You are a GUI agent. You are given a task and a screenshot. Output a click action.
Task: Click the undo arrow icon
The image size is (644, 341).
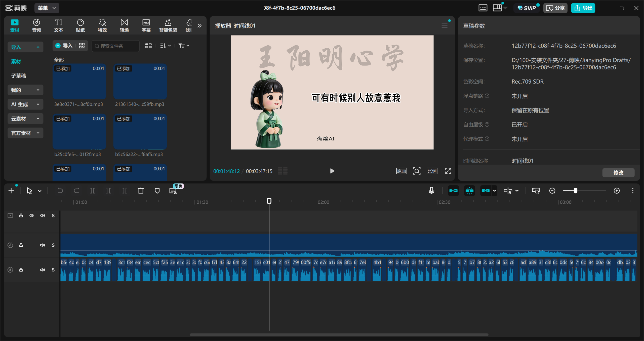point(60,191)
